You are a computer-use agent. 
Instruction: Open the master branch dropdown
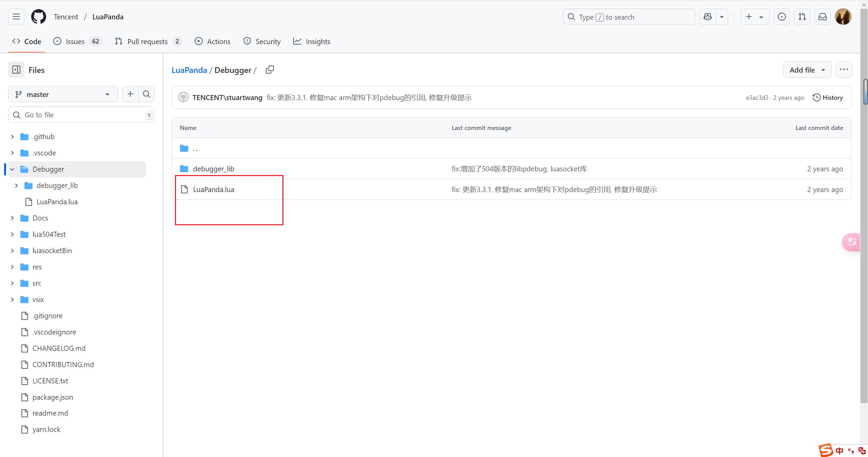pyautogui.click(x=62, y=94)
